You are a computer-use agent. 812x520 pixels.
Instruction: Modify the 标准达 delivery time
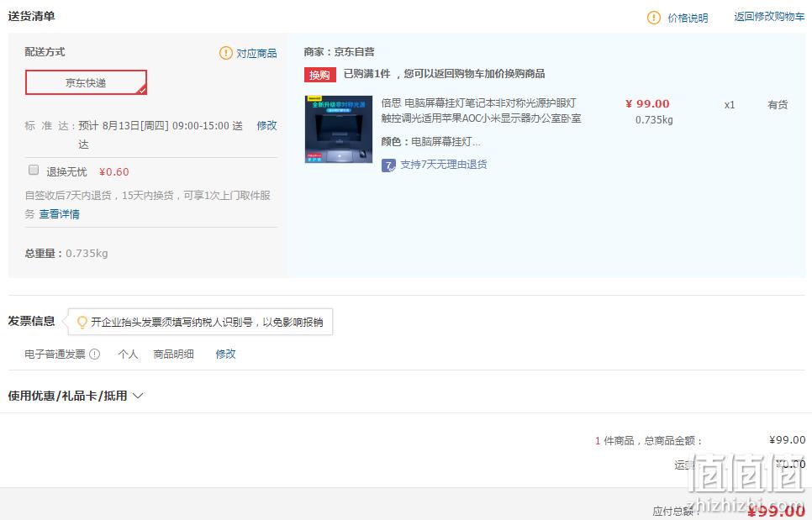[x=266, y=125]
